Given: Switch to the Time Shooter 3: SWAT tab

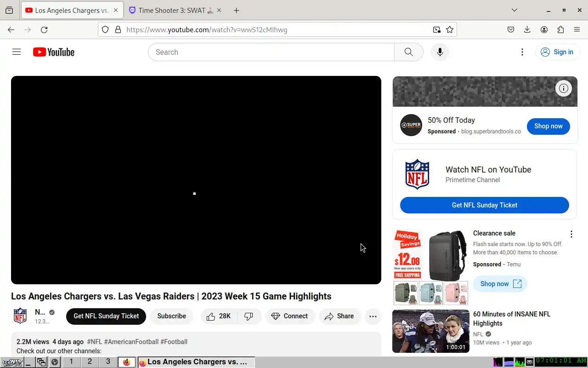Looking at the screenshot, I should 175,10.
